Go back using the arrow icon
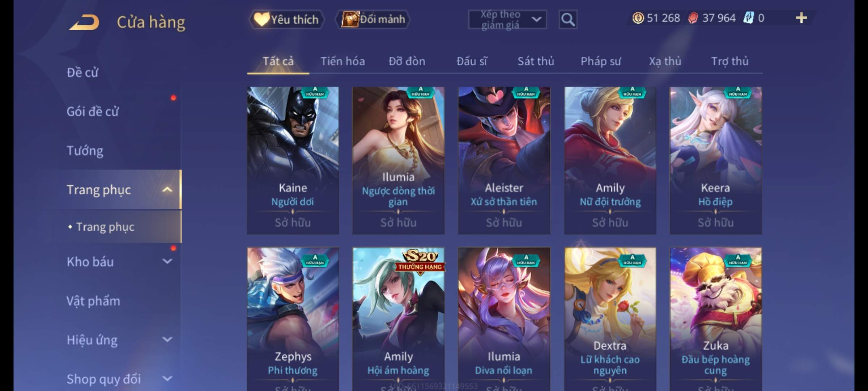 (85, 22)
